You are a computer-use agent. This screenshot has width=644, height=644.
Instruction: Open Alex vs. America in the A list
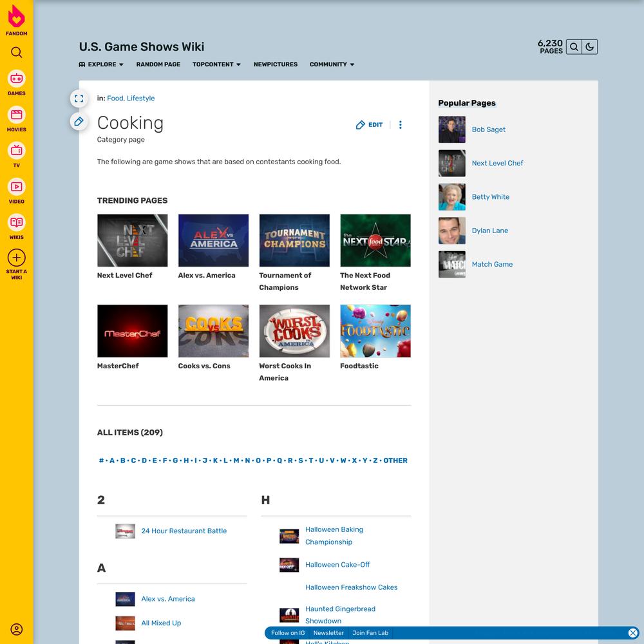[168, 599]
